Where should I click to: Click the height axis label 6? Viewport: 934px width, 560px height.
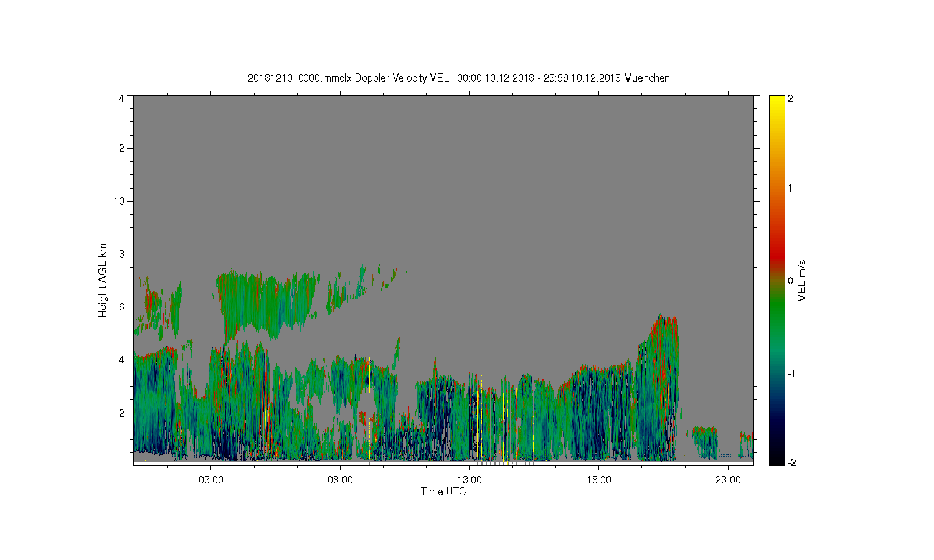point(121,307)
